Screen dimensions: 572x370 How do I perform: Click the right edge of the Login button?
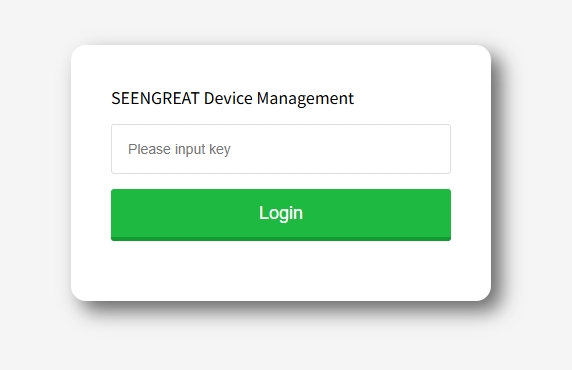coord(445,215)
